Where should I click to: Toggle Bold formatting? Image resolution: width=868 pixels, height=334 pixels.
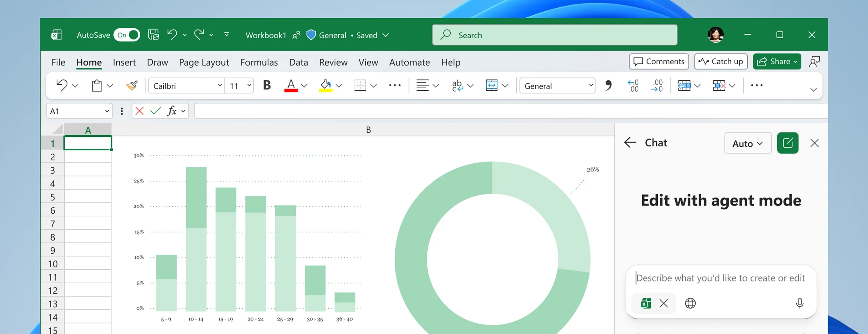(x=267, y=85)
